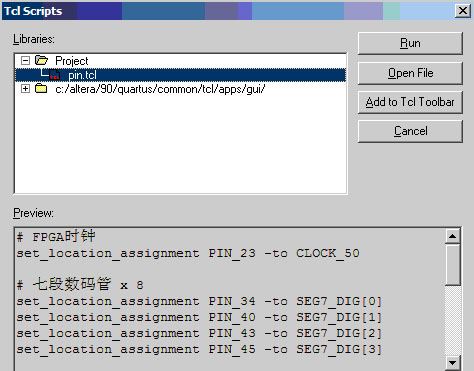Click the PIN_23 CLOCK_50 assignment line
This screenshot has height=371, width=474.
tap(188, 254)
